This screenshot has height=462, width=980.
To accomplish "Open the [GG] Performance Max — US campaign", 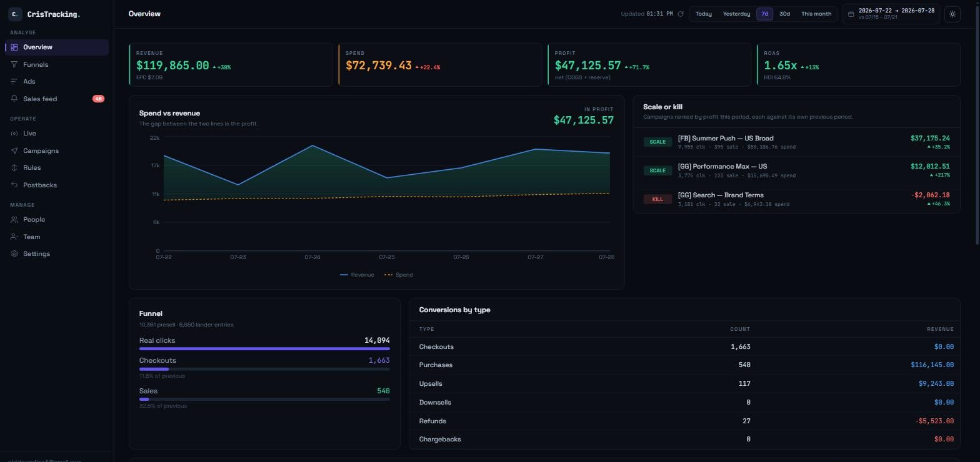I will click(796, 170).
